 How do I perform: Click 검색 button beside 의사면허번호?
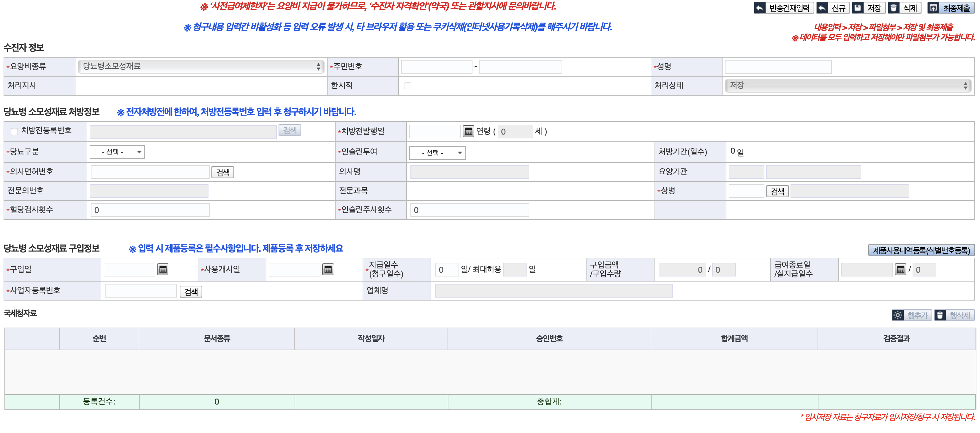click(222, 172)
